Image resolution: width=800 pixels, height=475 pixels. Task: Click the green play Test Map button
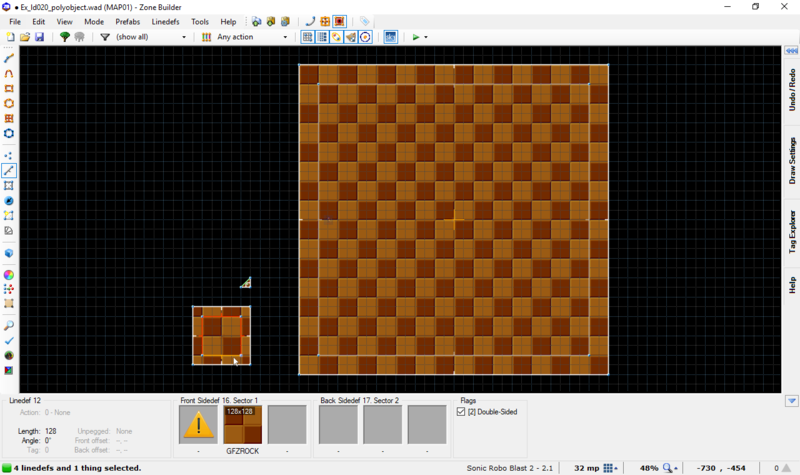click(x=416, y=37)
